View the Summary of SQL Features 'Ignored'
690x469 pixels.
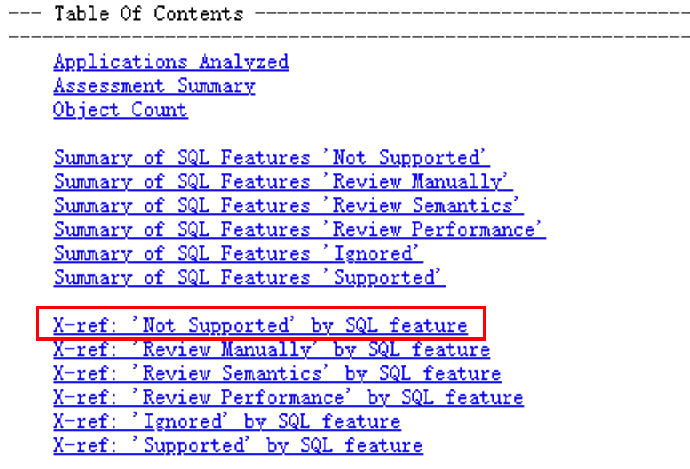pos(238,254)
